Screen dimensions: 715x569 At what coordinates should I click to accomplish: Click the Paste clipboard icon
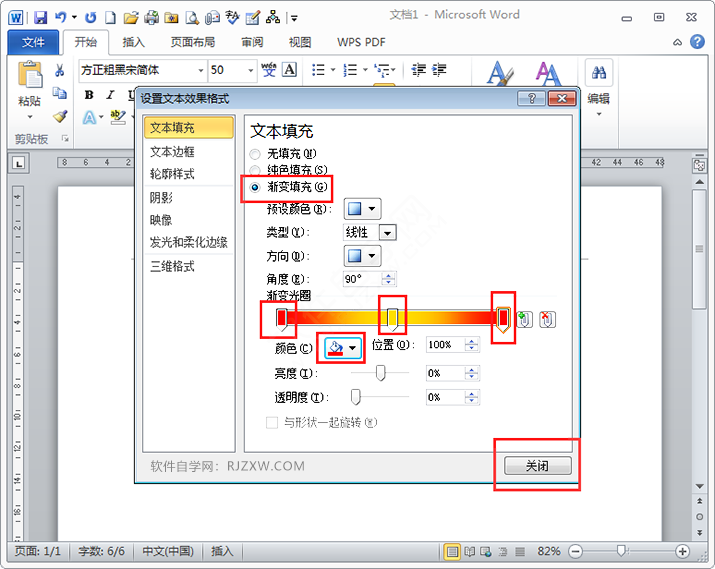point(30,74)
